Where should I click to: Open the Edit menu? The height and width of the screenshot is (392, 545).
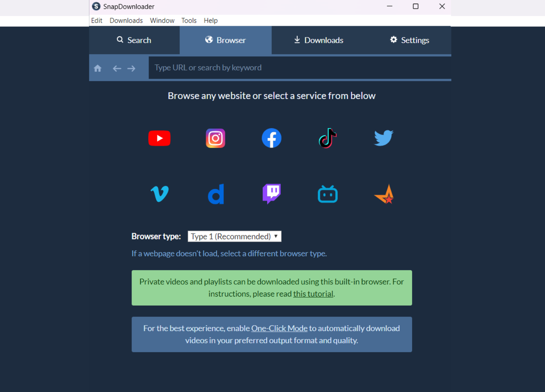pos(97,20)
